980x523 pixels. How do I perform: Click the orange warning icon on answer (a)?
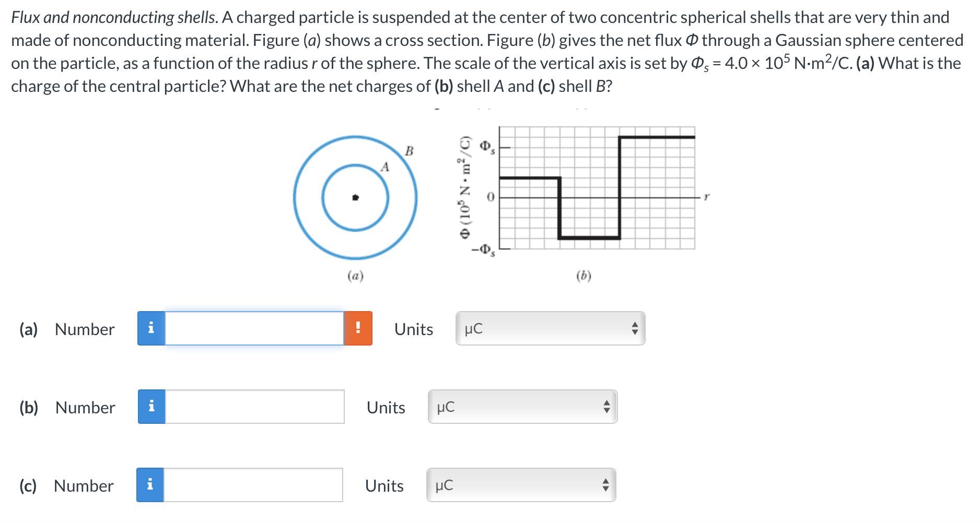point(358,328)
